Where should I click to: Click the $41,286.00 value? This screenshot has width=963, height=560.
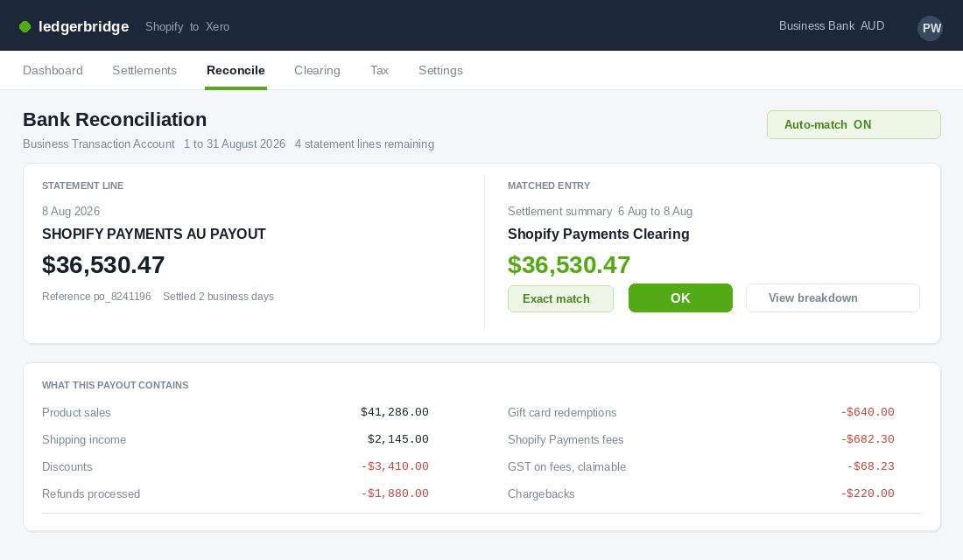tap(394, 412)
